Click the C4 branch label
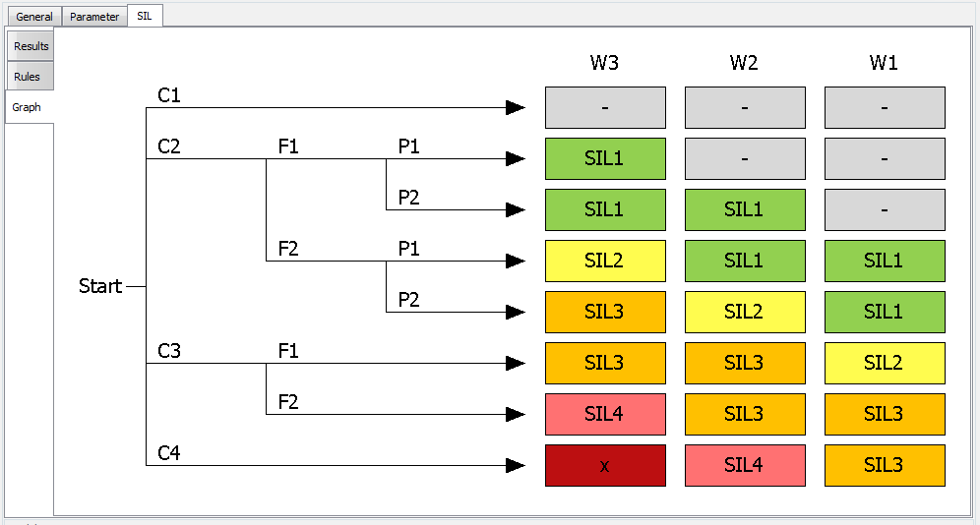 (x=169, y=453)
